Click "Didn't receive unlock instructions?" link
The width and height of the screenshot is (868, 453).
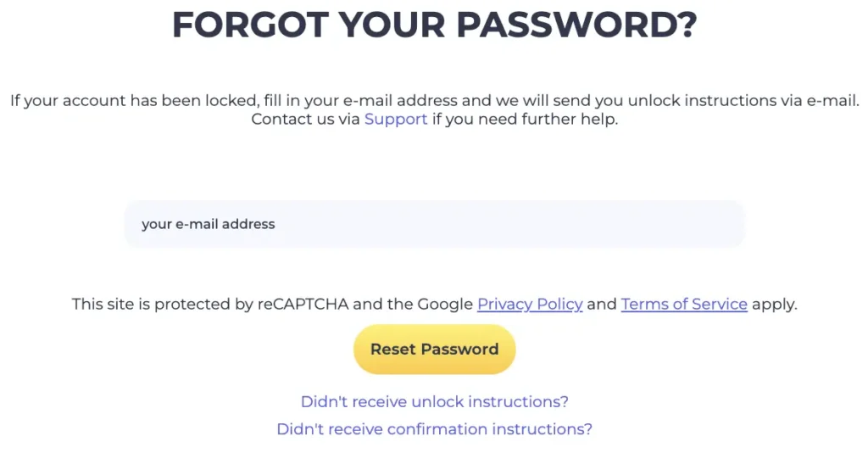click(434, 401)
